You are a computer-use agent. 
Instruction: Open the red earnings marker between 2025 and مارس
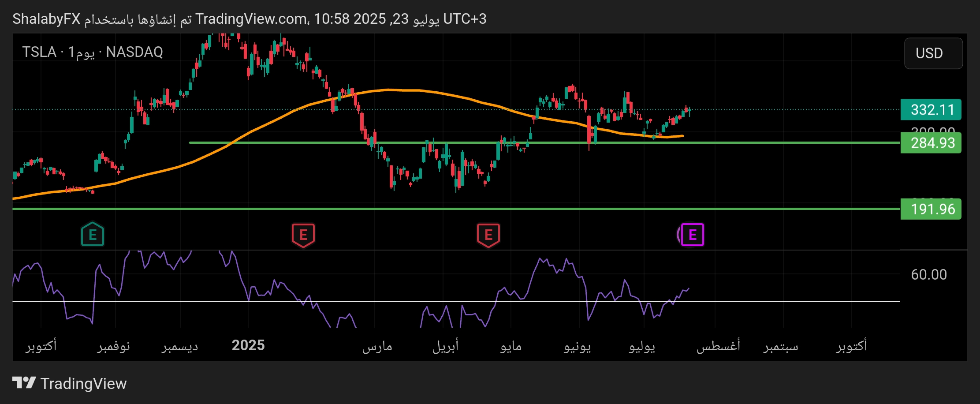tap(303, 235)
